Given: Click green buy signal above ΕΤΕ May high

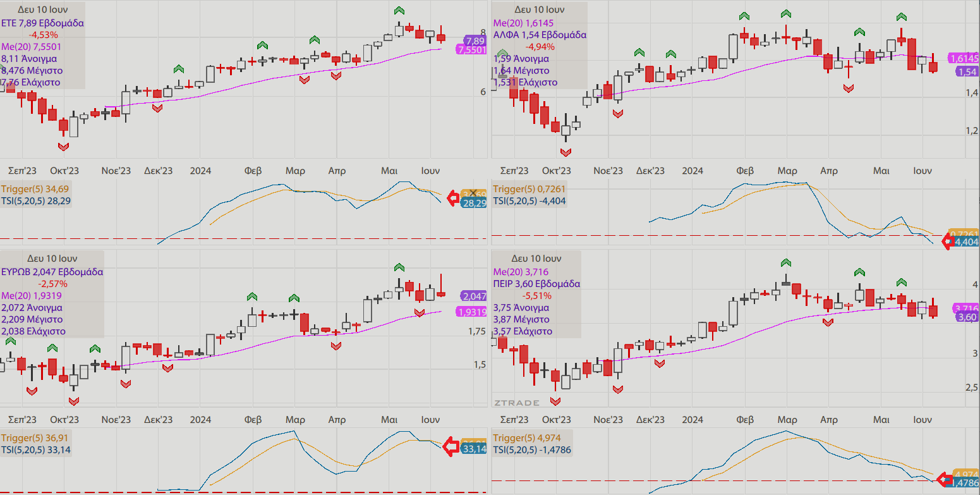Looking at the screenshot, I should point(399,11).
